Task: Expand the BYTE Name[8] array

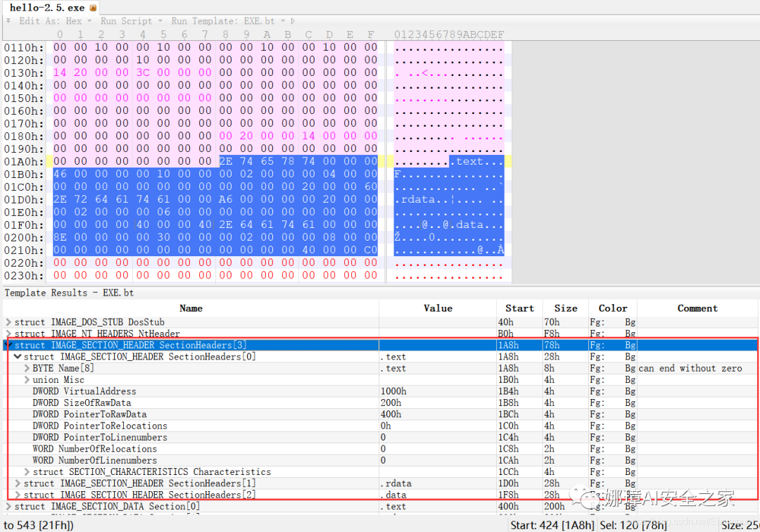Action: pyautogui.click(x=27, y=368)
